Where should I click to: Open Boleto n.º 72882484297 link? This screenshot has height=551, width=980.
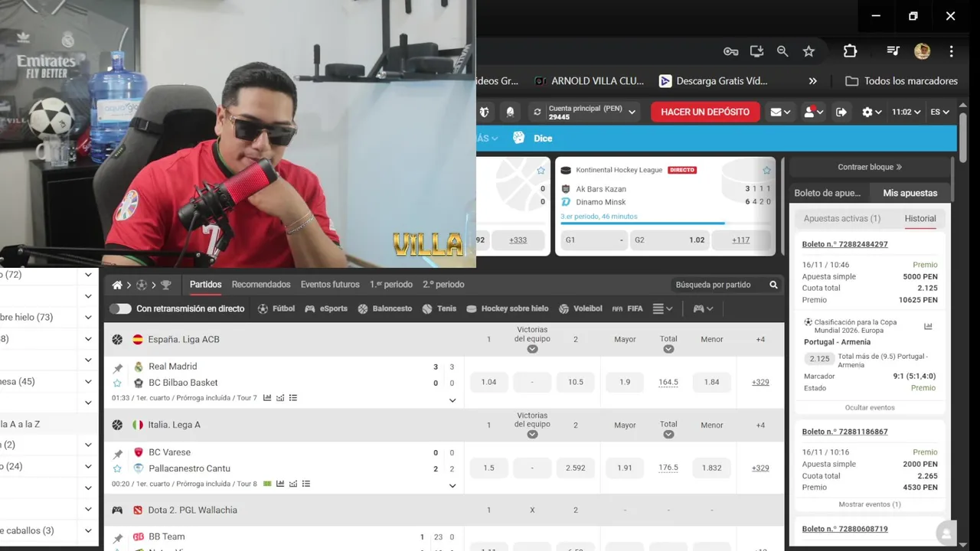845,244
